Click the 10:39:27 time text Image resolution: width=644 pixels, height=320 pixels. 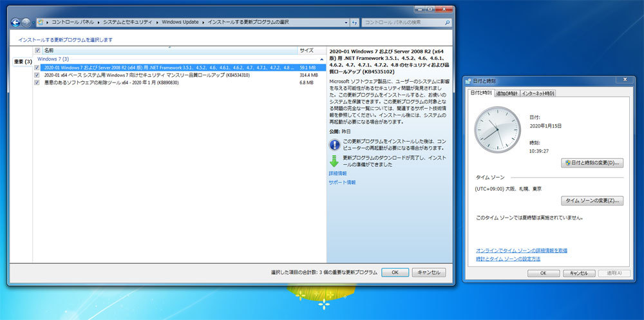click(x=538, y=151)
